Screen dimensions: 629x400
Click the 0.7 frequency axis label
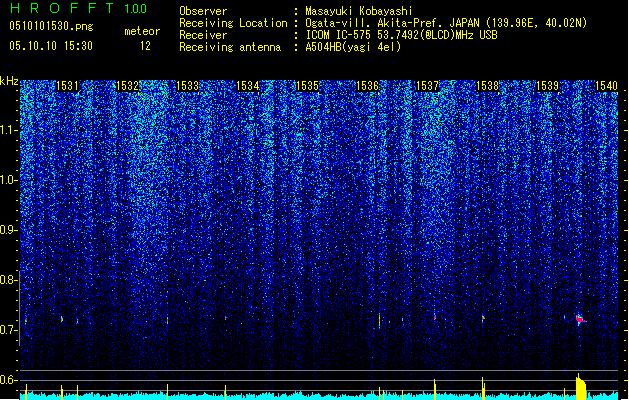[x=8, y=330]
